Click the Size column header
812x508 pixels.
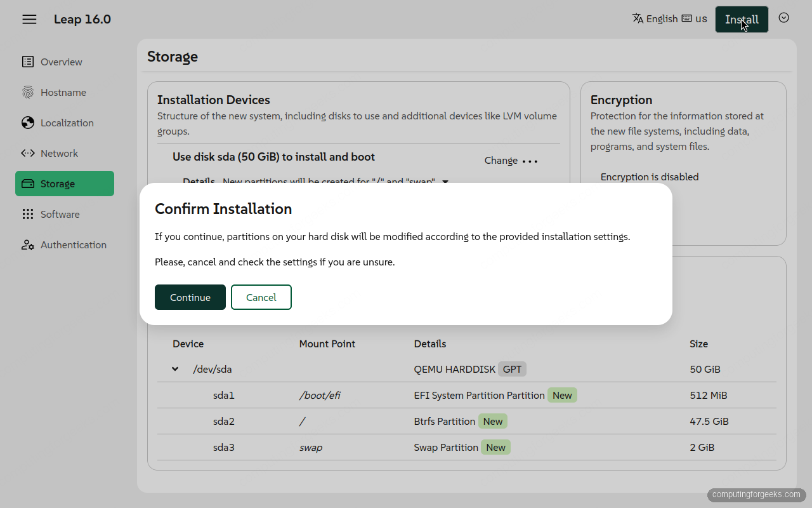[x=699, y=344]
